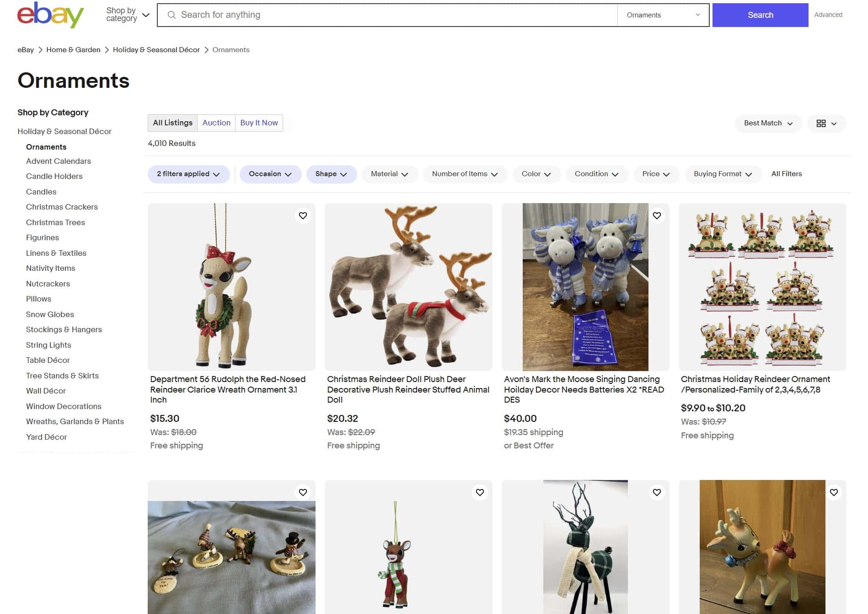Viewport: 868px width, 614px height.
Task: Switch to the Buy It Now tab
Action: click(259, 123)
